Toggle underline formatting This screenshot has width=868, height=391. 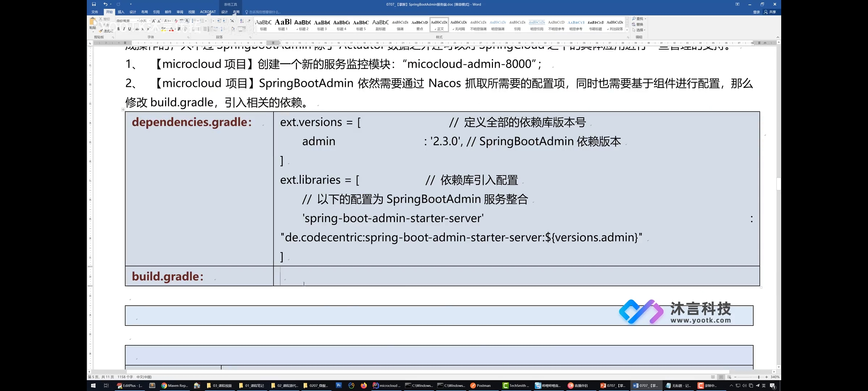[x=129, y=29]
